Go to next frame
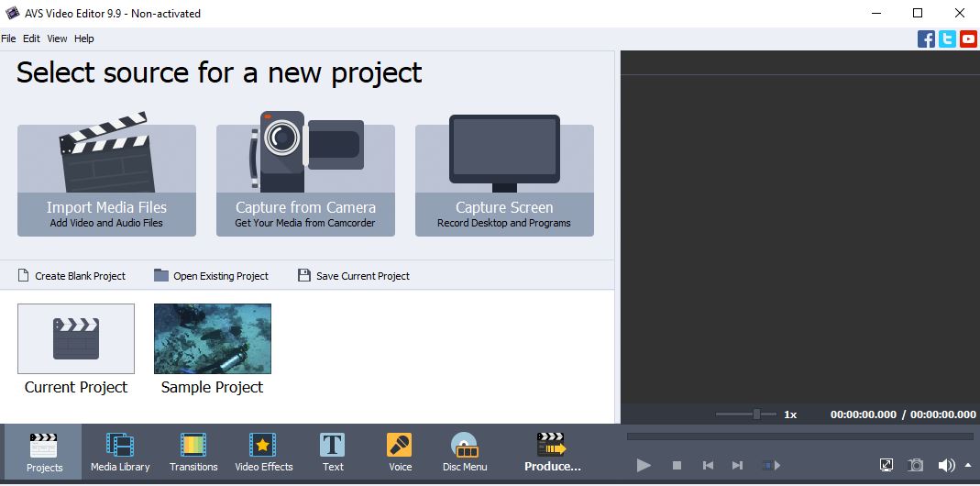Screen dimensions: 980x486 click(737, 465)
